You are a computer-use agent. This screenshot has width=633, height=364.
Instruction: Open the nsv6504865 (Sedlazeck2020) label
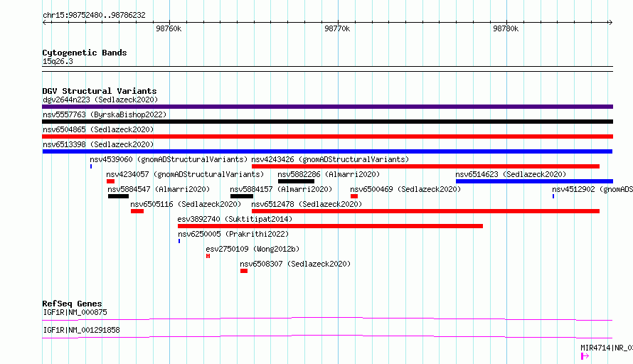coord(98,129)
